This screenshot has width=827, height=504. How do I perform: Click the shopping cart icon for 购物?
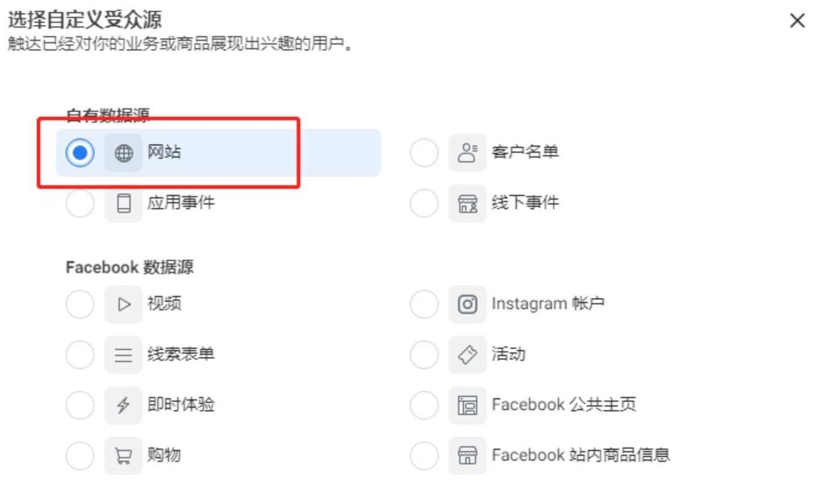click(123, 455)
